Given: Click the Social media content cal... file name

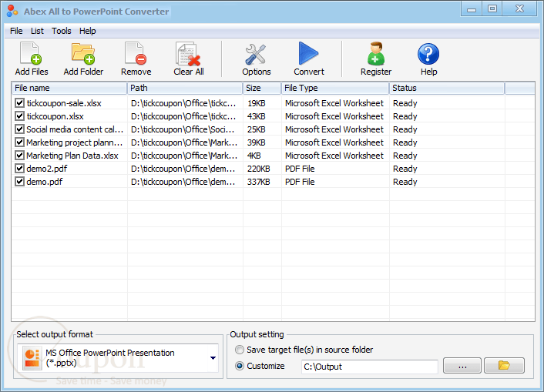Looking at the screenshot, I should click(75, 129).
